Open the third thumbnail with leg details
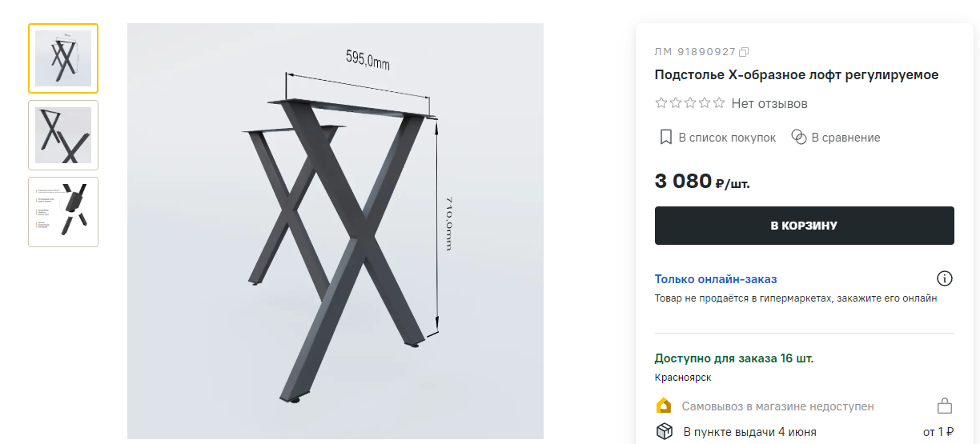The image size is (980, 444). (x=63, y=212)
